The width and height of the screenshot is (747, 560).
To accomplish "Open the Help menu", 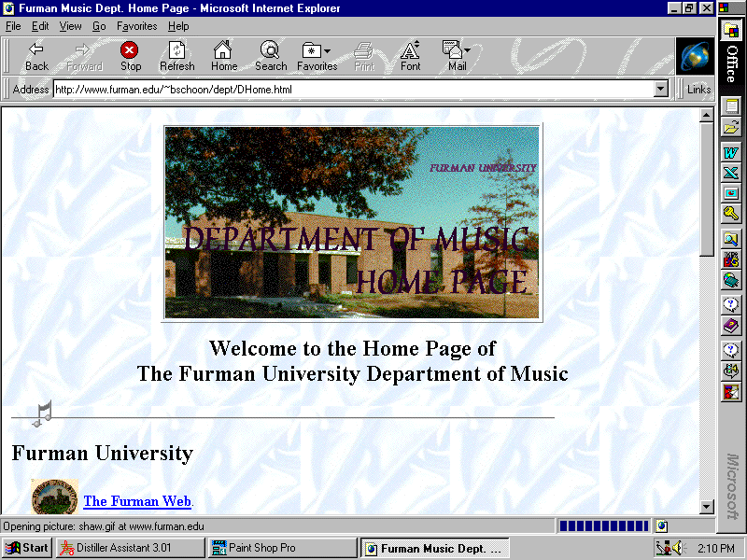I will [178, 26].
